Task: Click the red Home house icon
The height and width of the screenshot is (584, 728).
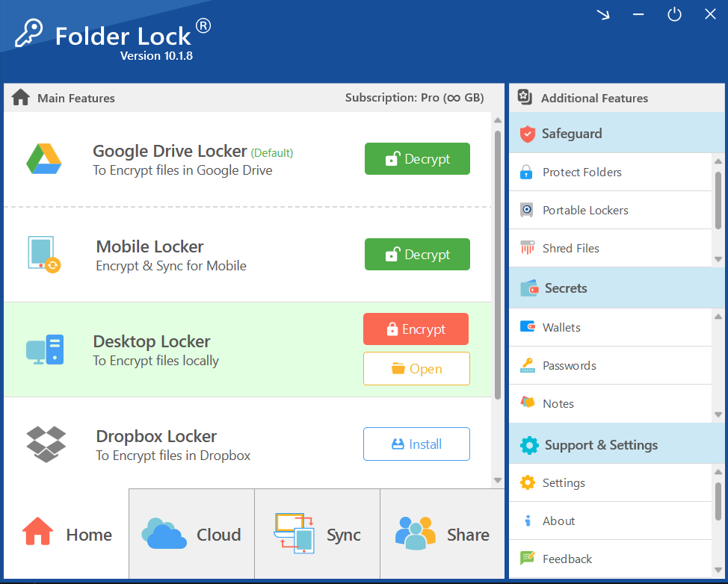Action: 37,531
